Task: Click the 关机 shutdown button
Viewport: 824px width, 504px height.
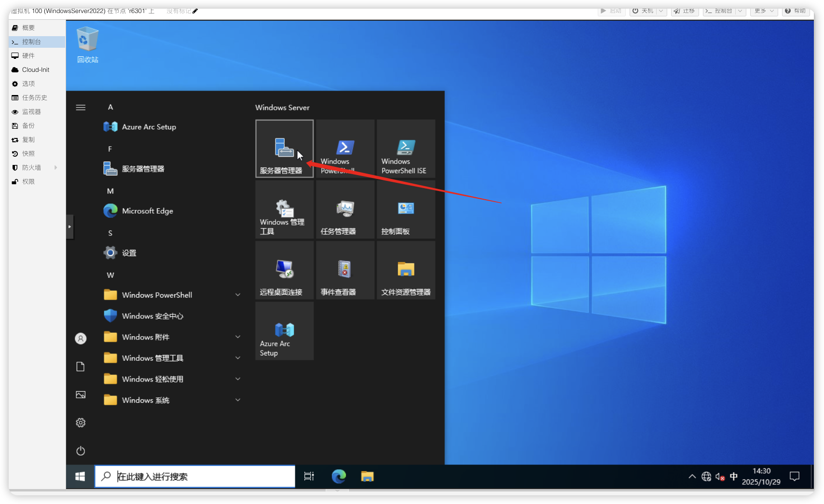Action: click(643, 11)
